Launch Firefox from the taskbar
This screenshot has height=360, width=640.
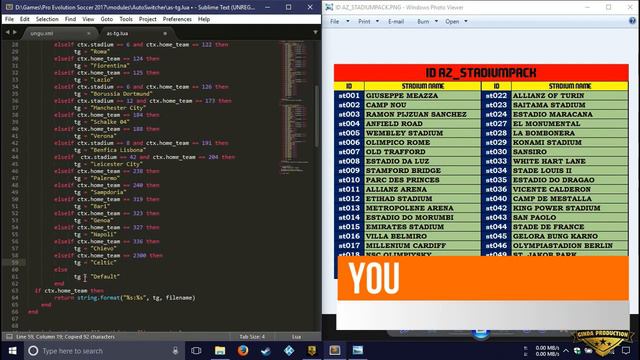[243, 351]
